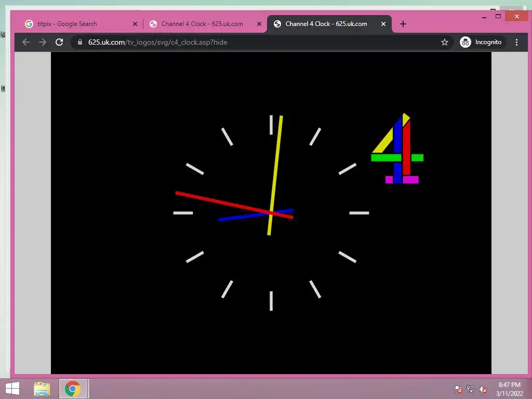
Task: Maximize the Chrome window
Action: click(498, 16)
